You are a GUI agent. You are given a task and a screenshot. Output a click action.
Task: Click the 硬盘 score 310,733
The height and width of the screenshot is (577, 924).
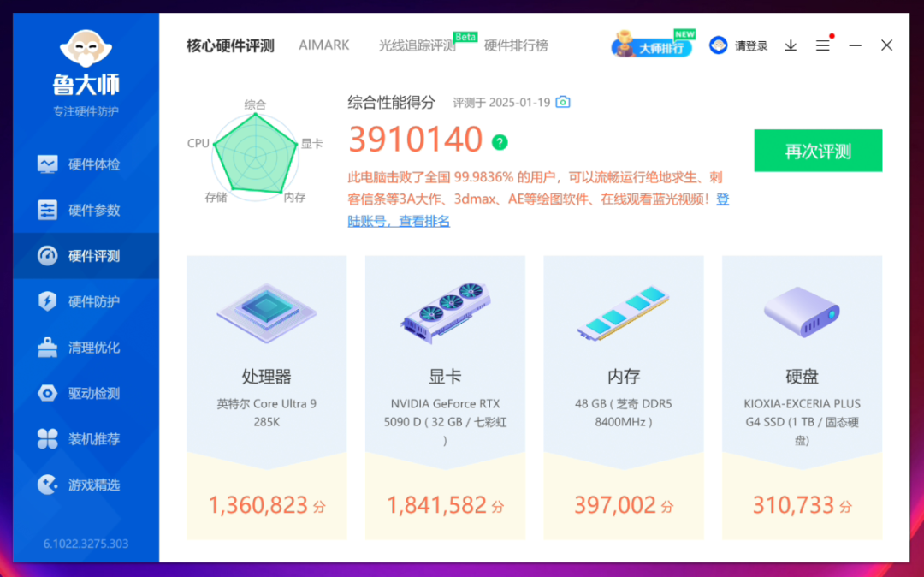(793, 505)
